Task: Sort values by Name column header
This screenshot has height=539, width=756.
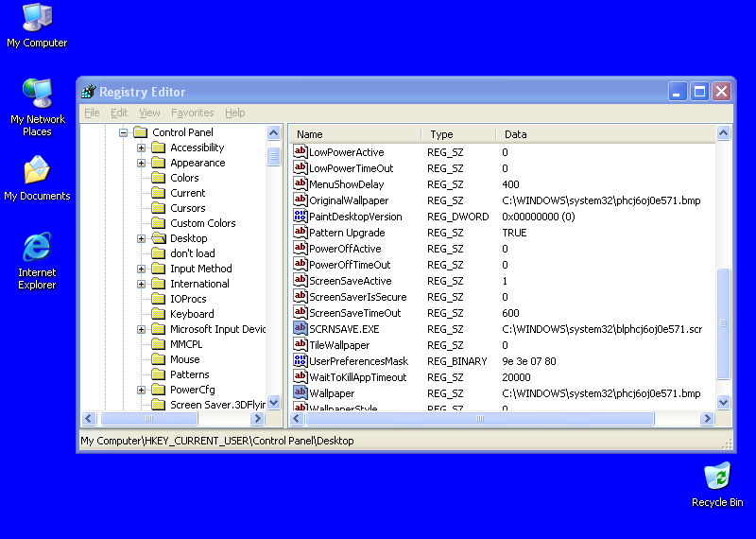Action: (x=355, y=134)
